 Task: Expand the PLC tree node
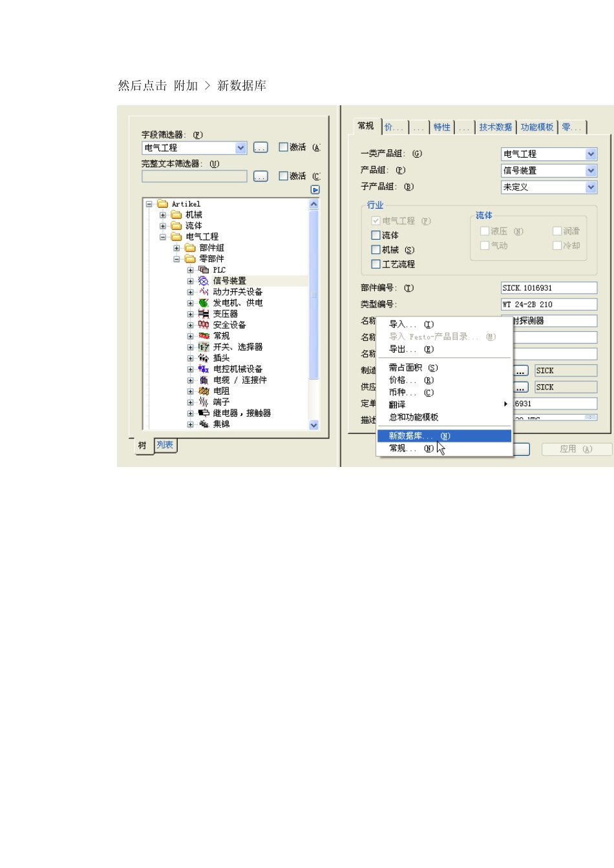coord(190,270)
